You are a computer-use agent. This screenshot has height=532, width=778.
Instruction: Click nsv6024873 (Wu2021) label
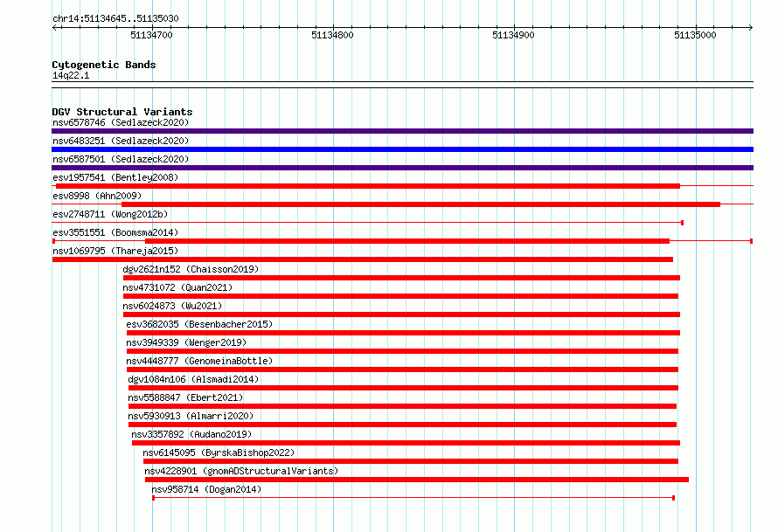172,306
